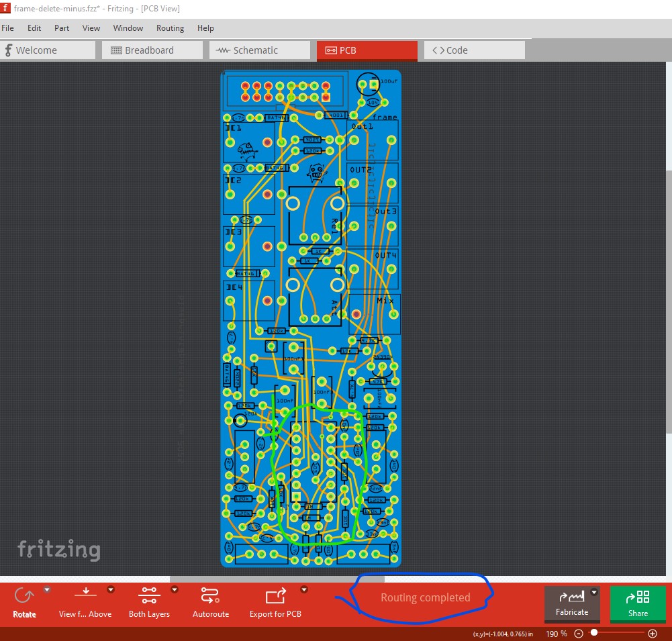This screenshot has width=672, height=641.
Task: Switch to the Schematic tab
Action: pyautogui.click(x=259, y=50)
